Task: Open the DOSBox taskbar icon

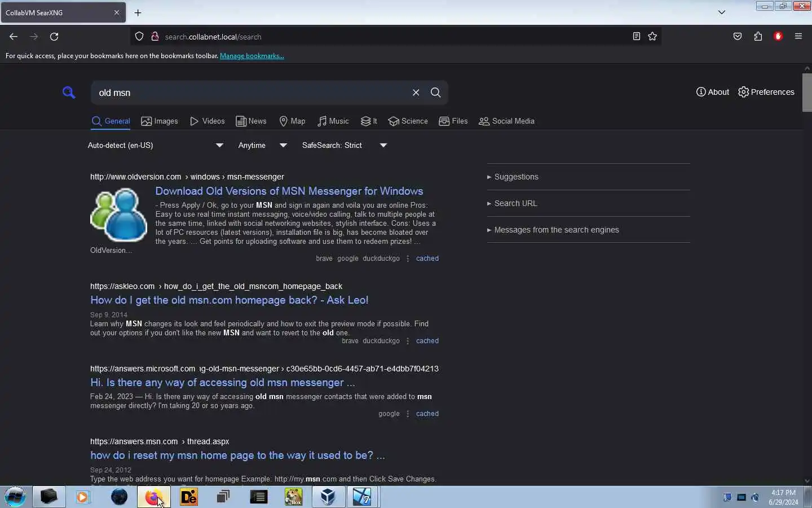Action: 293,497
